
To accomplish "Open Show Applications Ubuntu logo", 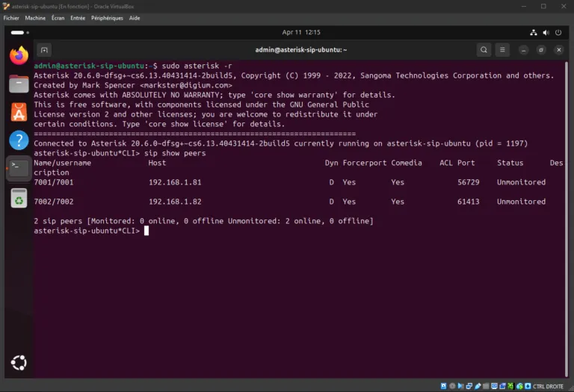I will point(19,362).
